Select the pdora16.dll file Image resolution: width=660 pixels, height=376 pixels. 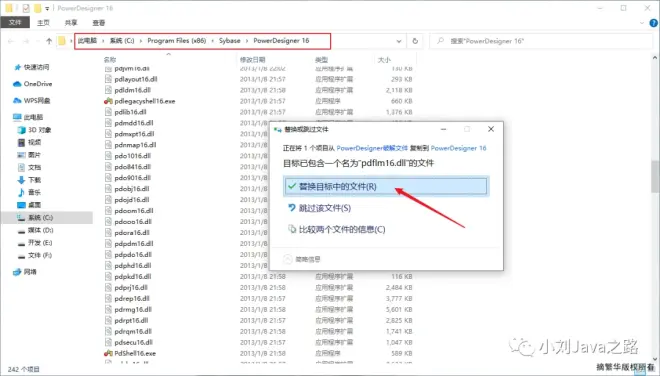tap(132, 232)
